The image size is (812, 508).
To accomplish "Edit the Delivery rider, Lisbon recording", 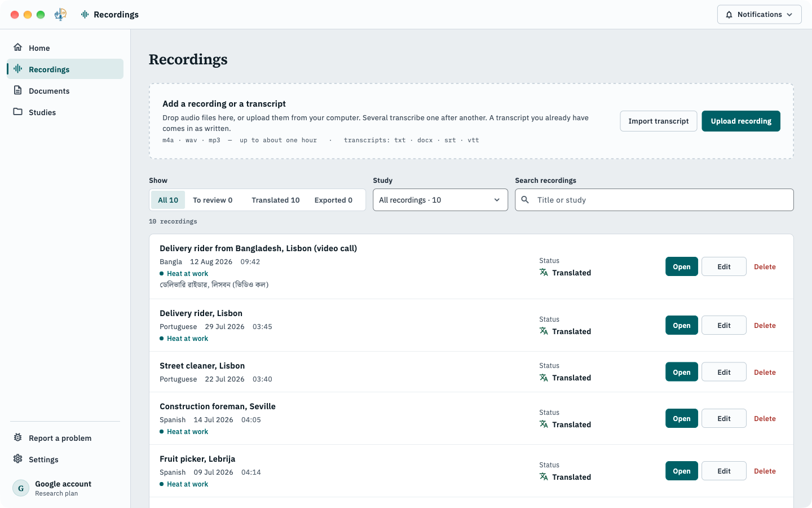I will (724, 325).
